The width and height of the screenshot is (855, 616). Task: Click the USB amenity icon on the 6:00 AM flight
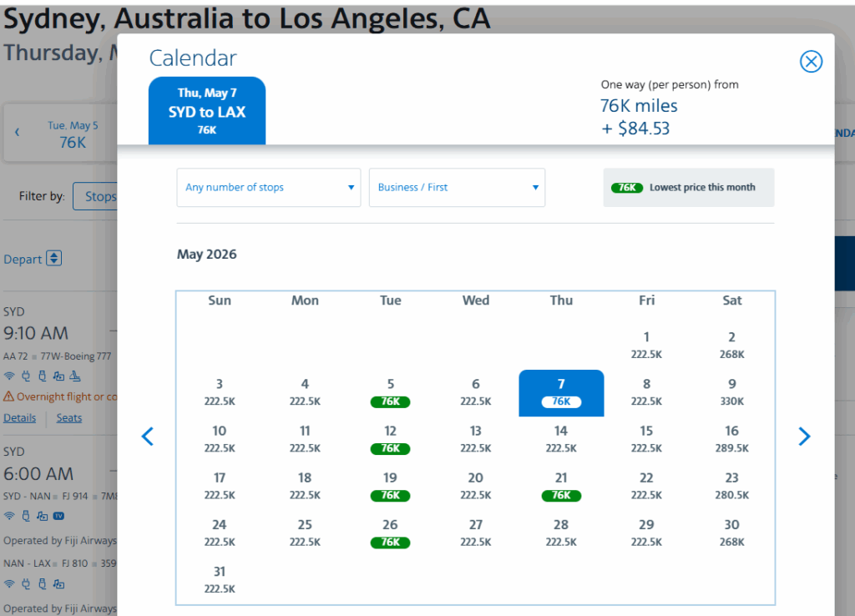point(26,515)
